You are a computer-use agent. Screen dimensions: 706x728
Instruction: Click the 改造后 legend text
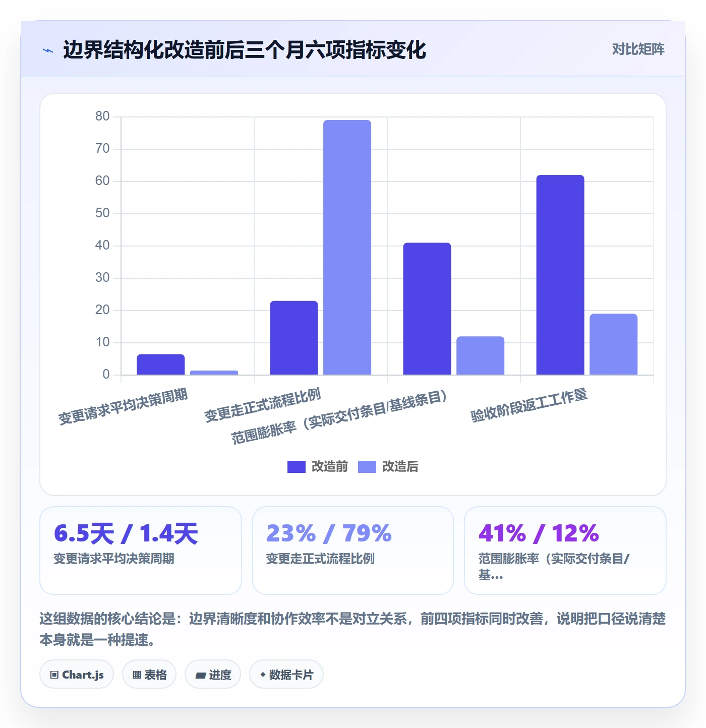[400, 467]
